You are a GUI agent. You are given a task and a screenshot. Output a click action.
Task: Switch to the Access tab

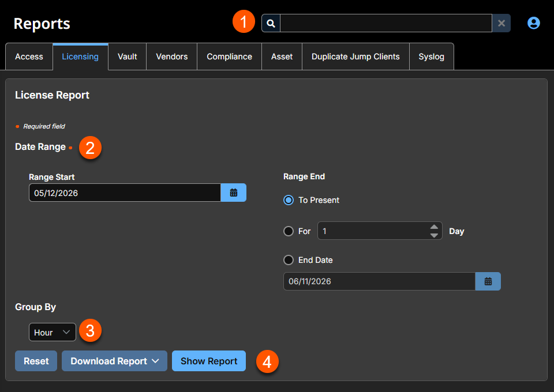pyautogui.click(x=29, y=56)
